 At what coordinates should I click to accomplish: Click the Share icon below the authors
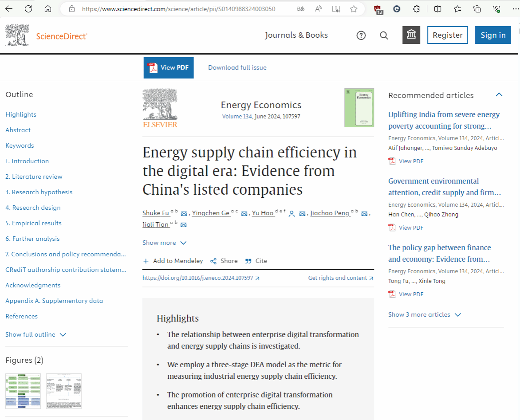pyautogui.click(x=213, y=261)
